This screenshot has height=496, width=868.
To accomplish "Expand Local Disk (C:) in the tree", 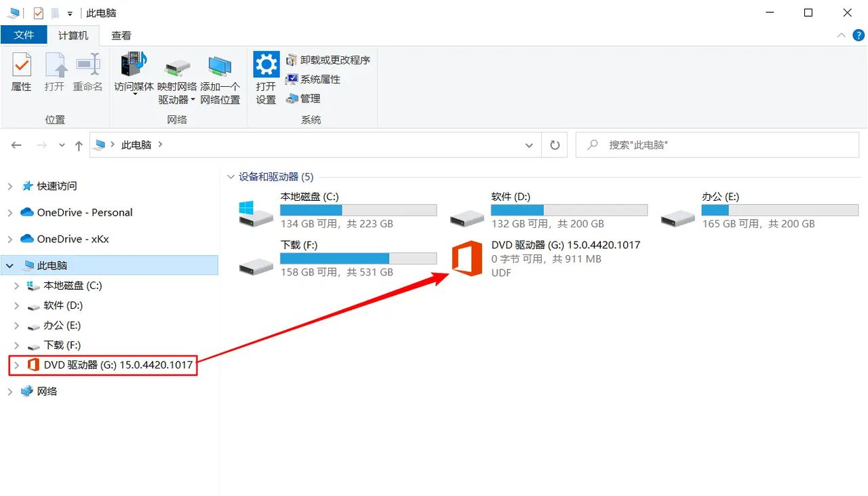I will click(x=17, y=286).
